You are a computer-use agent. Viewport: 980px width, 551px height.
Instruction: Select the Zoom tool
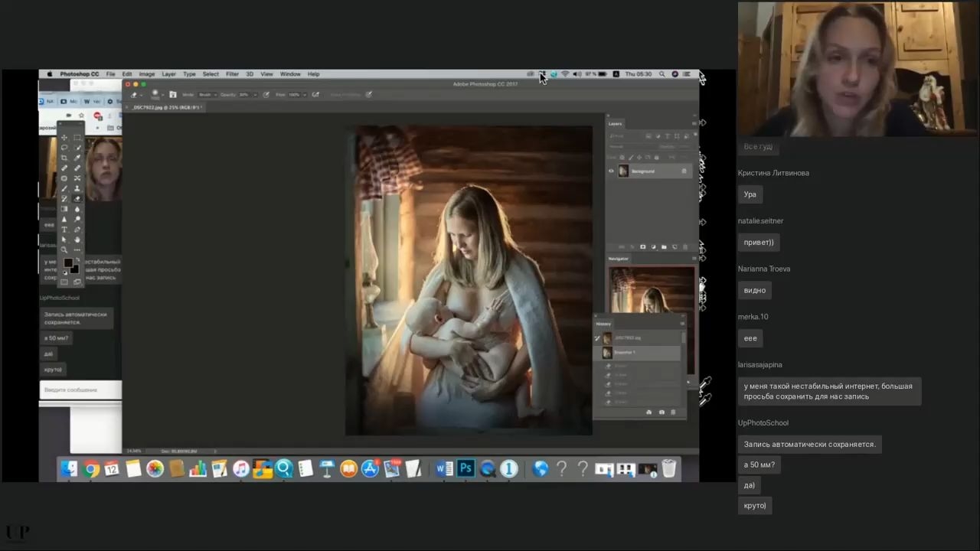coord(64,249)
